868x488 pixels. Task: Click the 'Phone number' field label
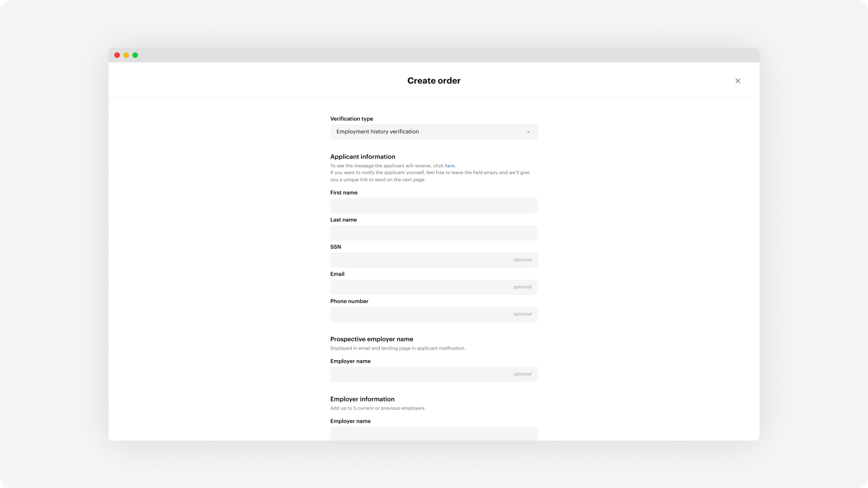coord(349,301)
